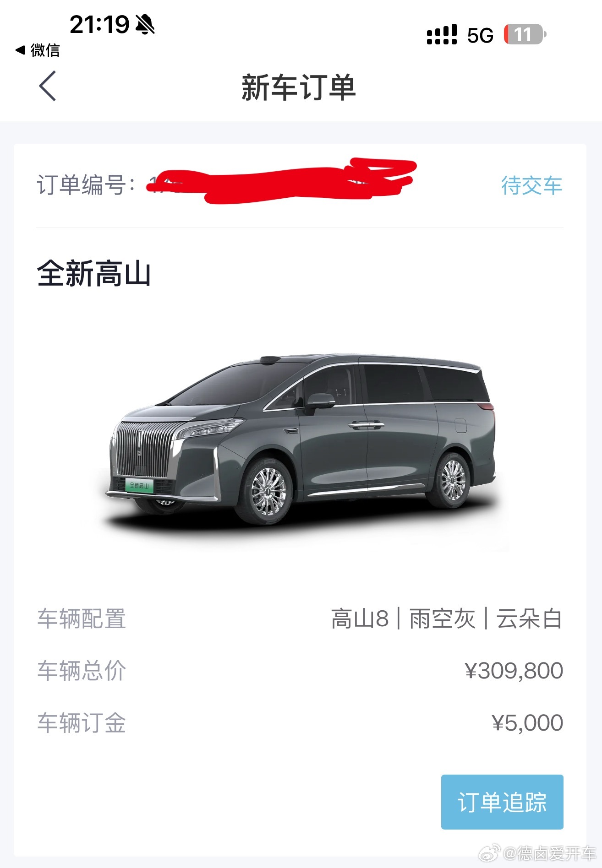Tap the muted bell icon in the status bar

point(146,24)
